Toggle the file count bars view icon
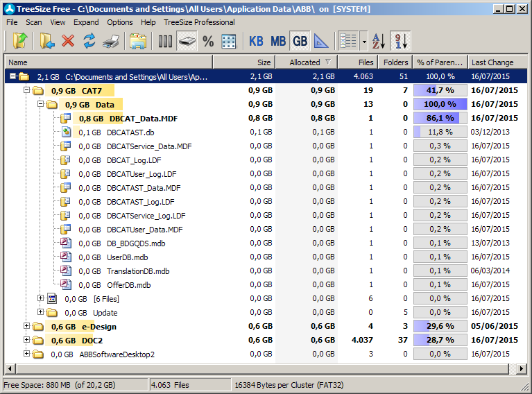Image resolution: width=532 pixels, height=394 pixels. (x=165, y=42)
